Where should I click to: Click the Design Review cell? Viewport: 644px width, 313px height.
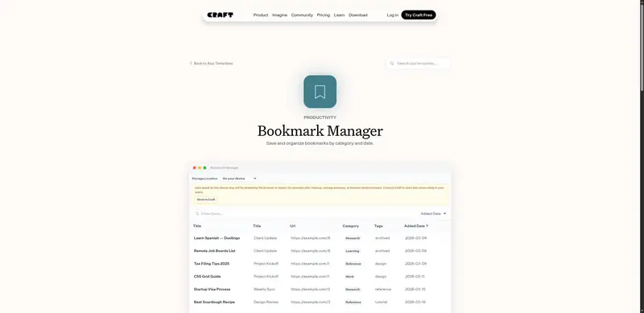click(x=266, y=302)
